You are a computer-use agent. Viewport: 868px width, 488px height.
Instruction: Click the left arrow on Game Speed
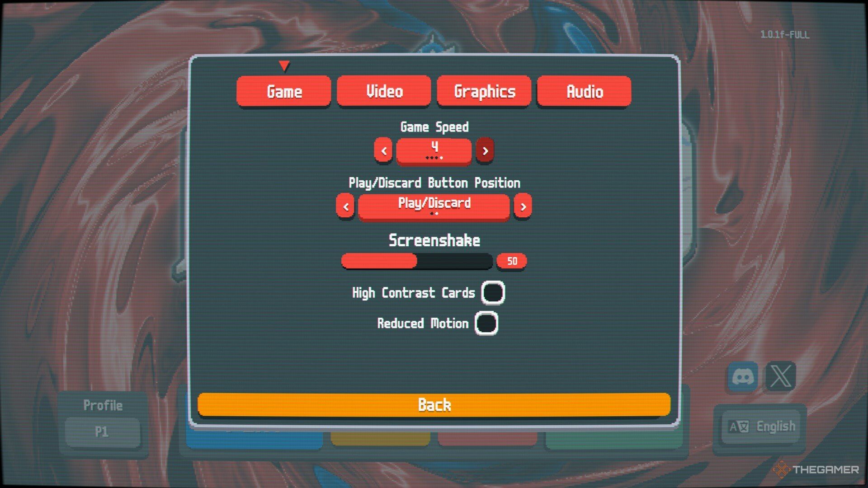click(384, 150)
